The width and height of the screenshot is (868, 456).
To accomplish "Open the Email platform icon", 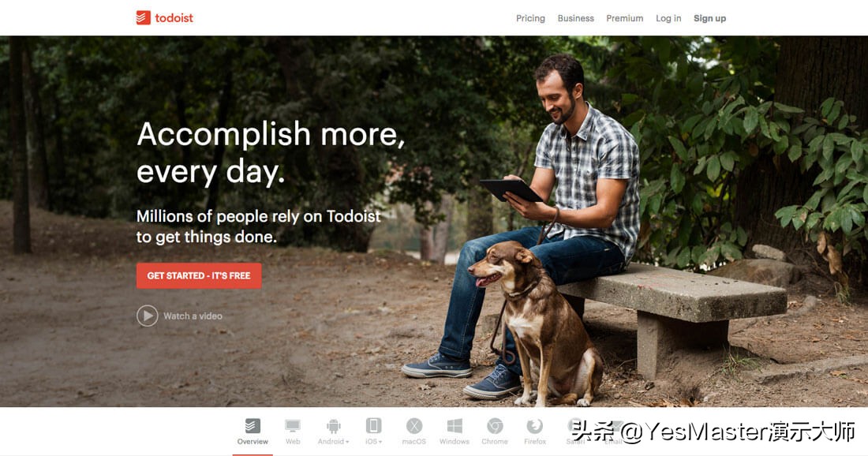I will (613, 425).
